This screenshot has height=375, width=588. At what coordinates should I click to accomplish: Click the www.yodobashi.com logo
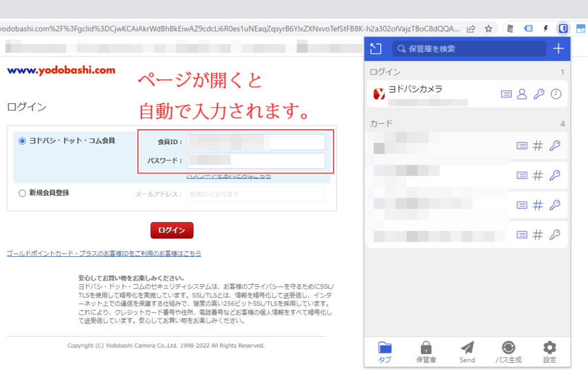[x=61, y=70]
